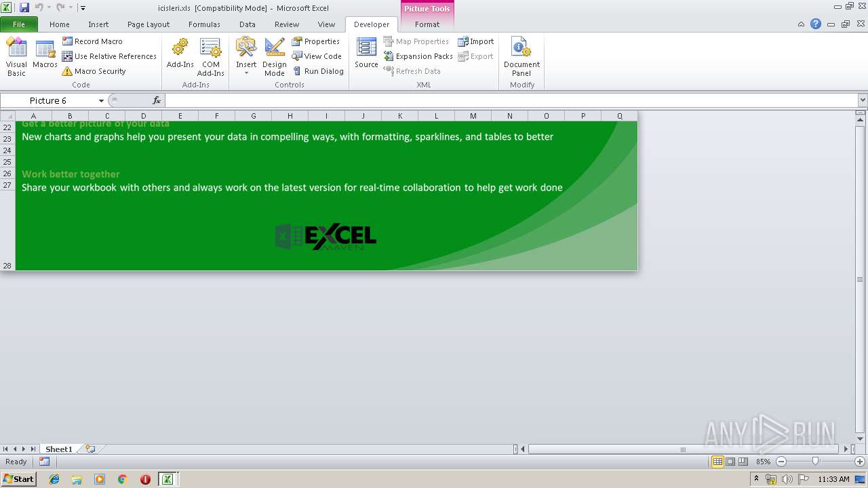Viewport: 868px width, 488px height.
Task: Open Excel Help
Action: tap(816, 24)
